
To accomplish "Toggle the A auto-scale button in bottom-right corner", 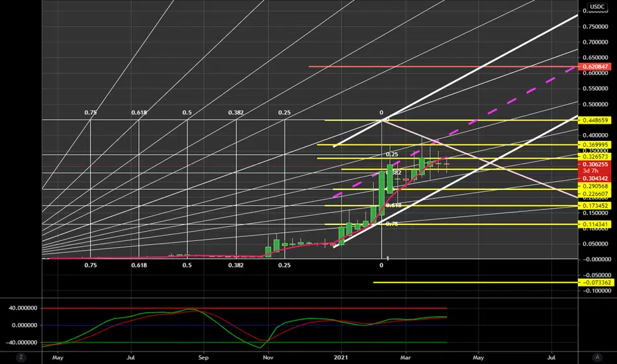I will [x=597, y=357].
